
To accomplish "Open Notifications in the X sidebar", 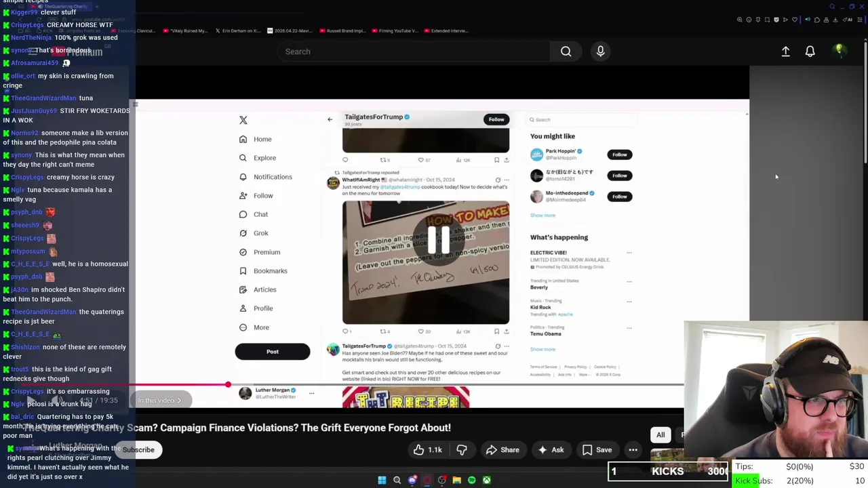I will [x=265, y=177].
